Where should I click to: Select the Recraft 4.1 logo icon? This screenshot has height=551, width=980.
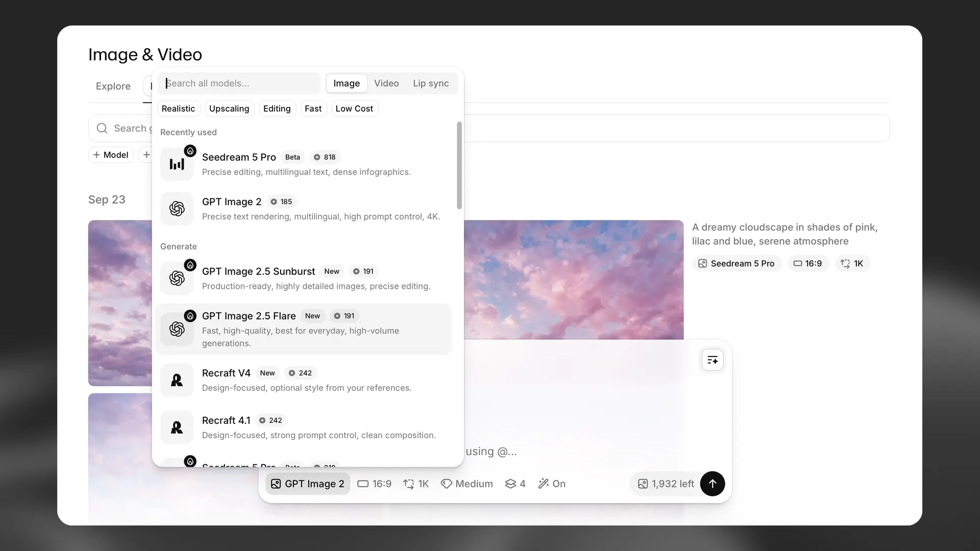(x=177, y=427)
